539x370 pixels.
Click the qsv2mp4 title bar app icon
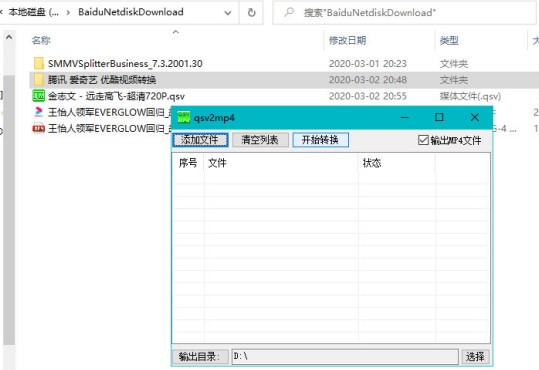[184, 118]
